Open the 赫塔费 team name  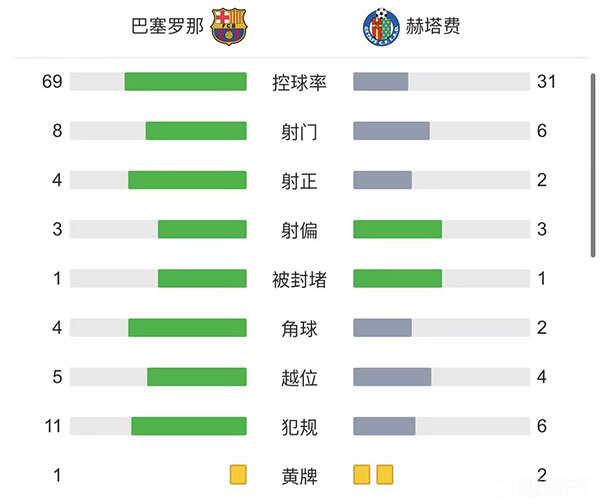point(433,27)
